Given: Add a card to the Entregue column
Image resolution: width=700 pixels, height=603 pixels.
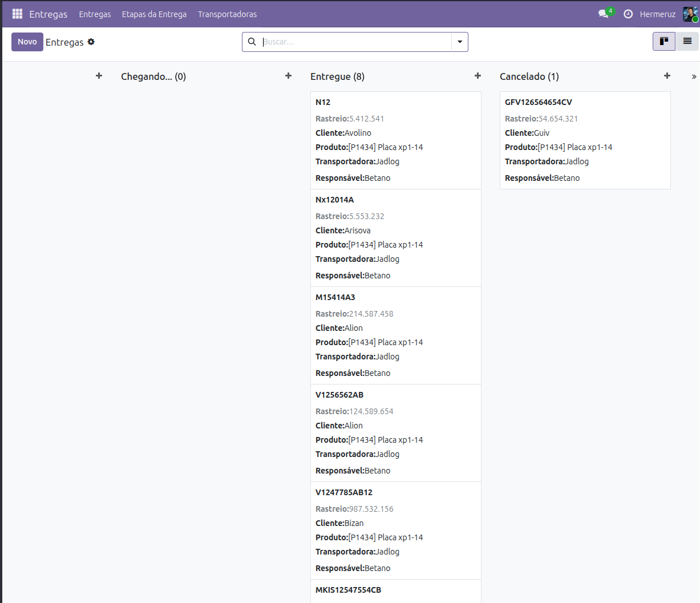Looking at the screenshot, I should (x=478, y=76).
